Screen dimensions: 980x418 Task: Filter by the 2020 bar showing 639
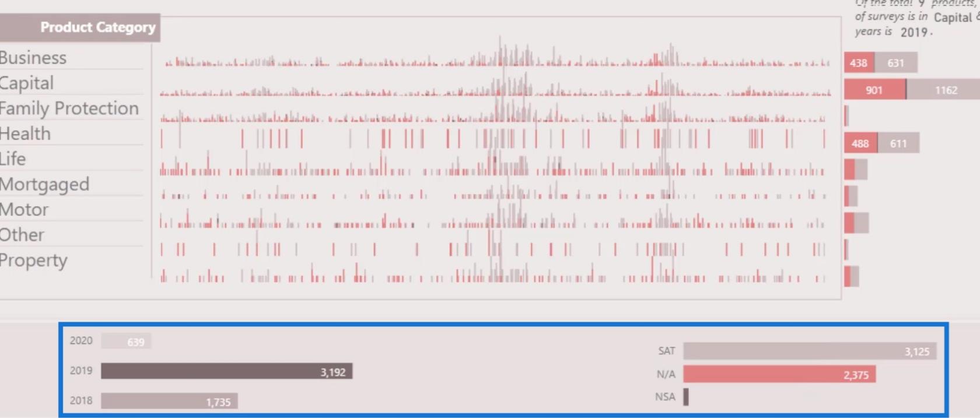coord(126,341)
